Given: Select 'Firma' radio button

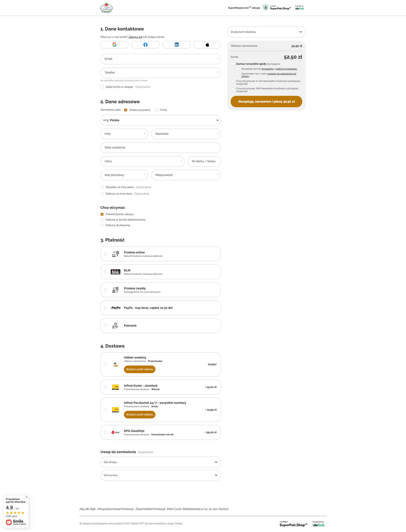Looking at the screenshot, I should pyautogui.click(x=156, y=110).
